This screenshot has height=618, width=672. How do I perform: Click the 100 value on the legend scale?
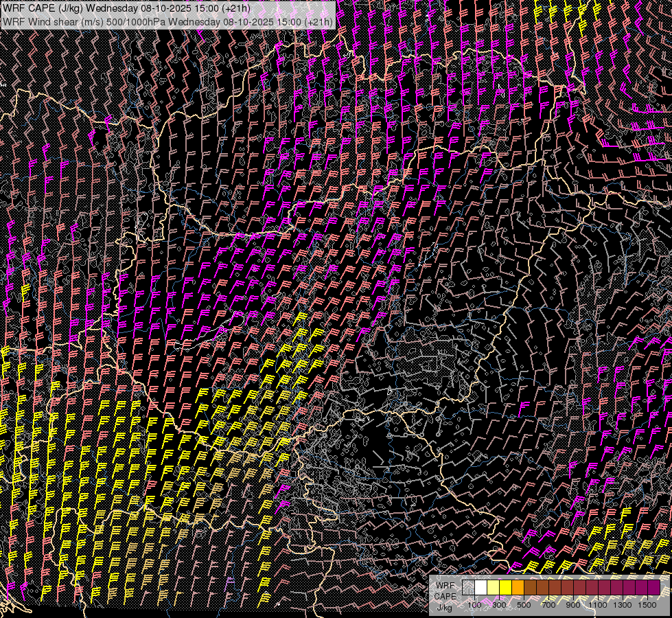(475, 605)
